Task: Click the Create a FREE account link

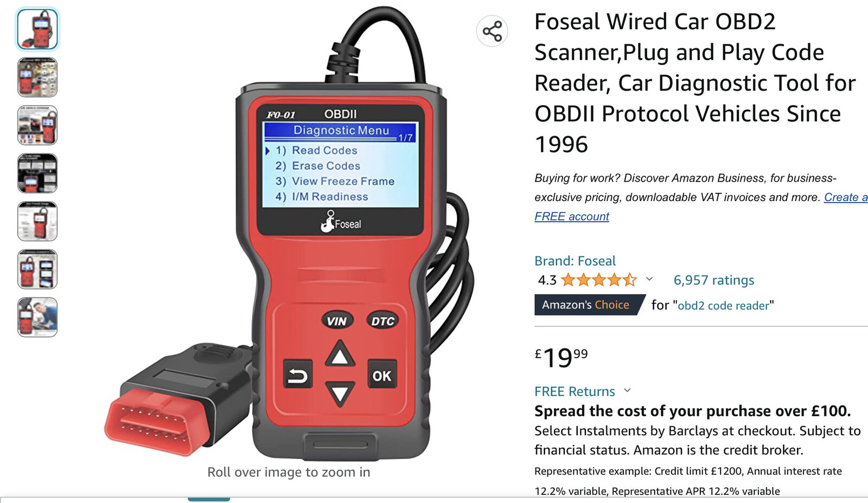Action: [701, 207]
